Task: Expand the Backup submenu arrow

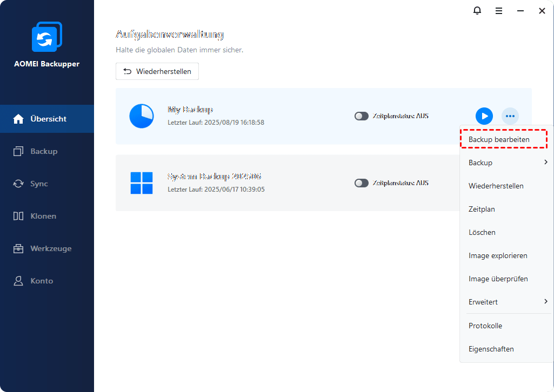Action: 545,163
